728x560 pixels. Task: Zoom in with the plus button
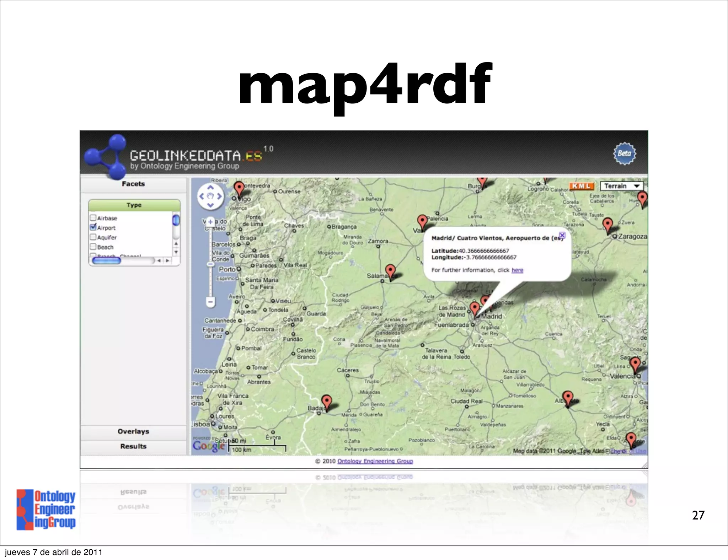coord(210,222)
